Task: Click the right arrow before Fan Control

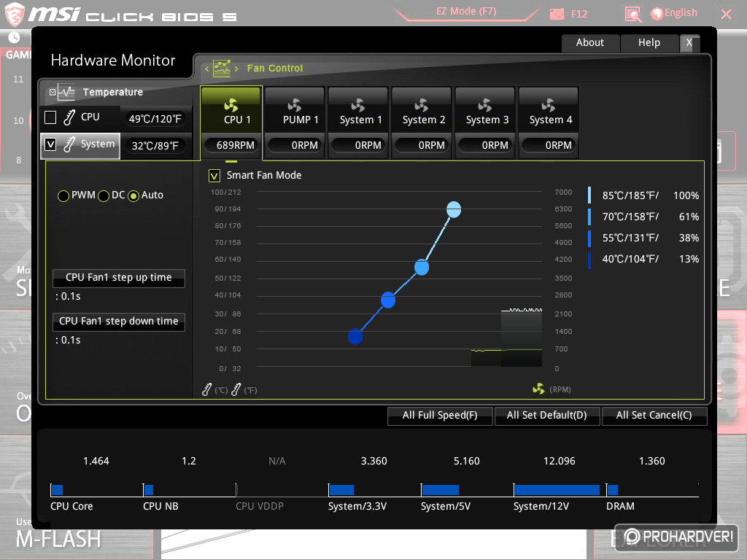Action: click(x=236, y=69)
